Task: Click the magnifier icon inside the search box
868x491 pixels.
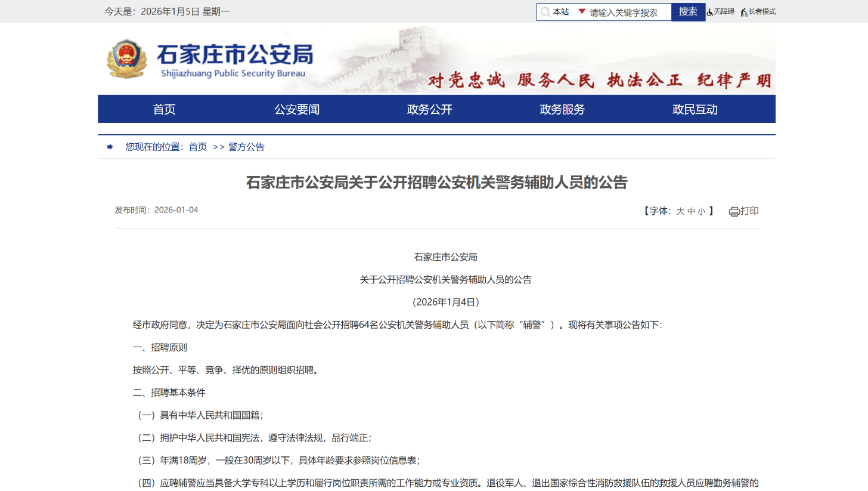Action: point(546,11)
